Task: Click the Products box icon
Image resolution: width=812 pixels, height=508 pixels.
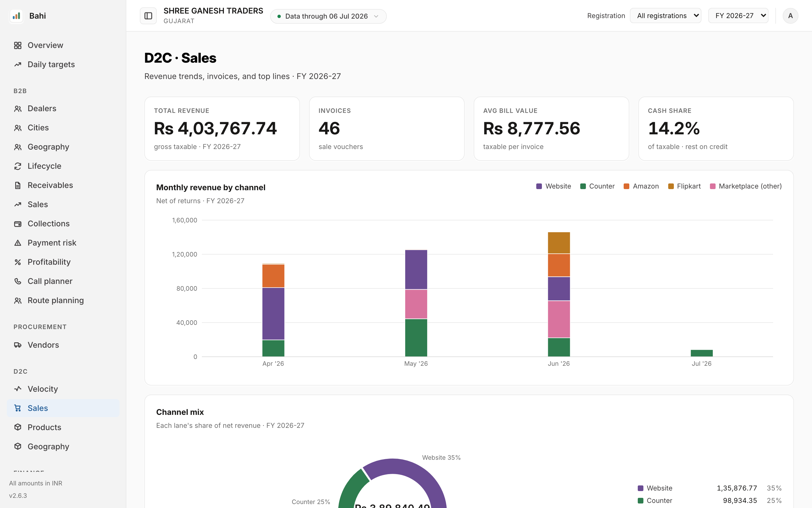Action: 18,427
